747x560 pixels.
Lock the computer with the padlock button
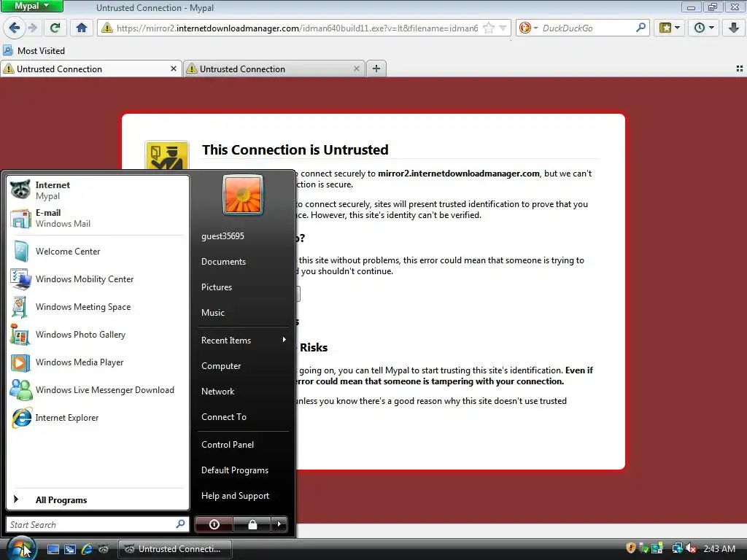(252, 524)
